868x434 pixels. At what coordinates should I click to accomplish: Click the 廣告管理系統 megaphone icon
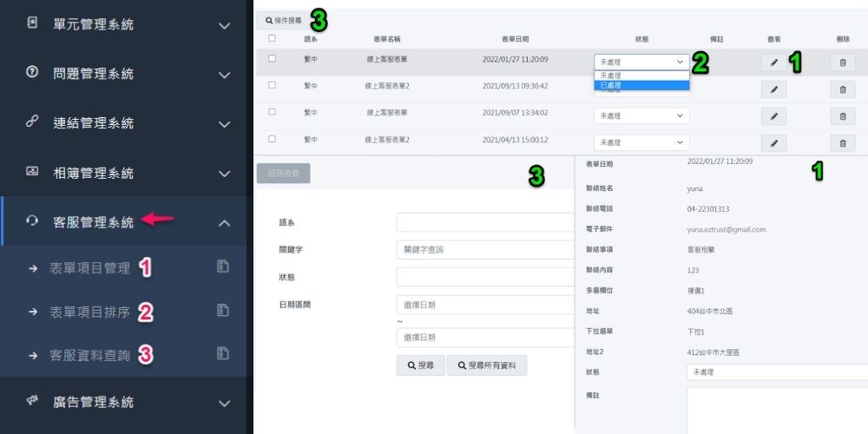(32, 401)
